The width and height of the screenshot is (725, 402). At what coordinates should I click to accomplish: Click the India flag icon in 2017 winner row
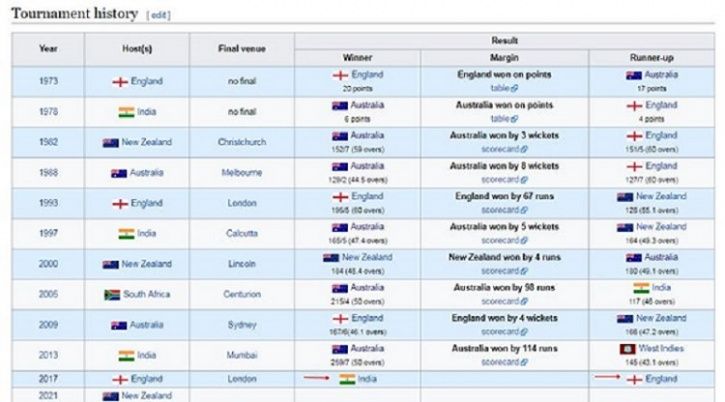(347, 380)
